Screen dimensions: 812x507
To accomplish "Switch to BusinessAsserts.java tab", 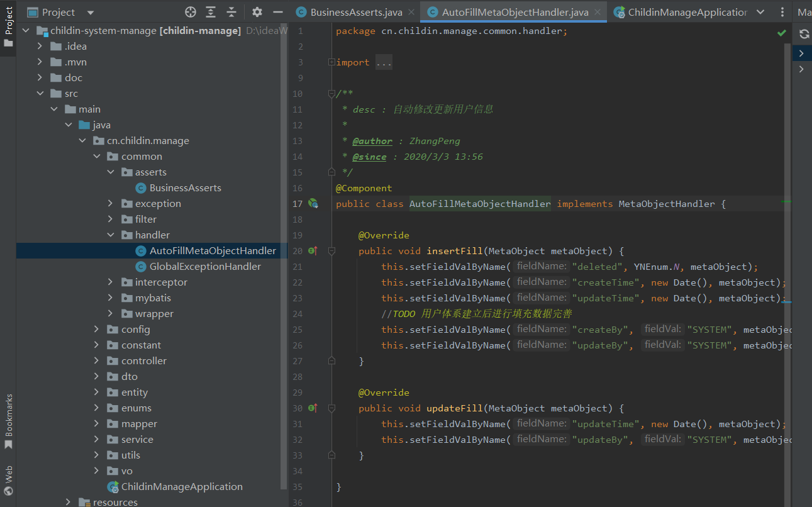I will click(356, 12).
